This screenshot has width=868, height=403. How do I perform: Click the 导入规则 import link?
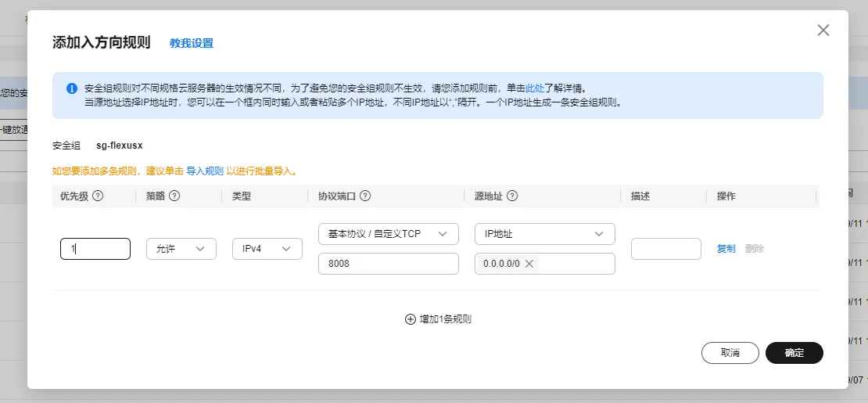pyautogui.click(x=205, y=171)
